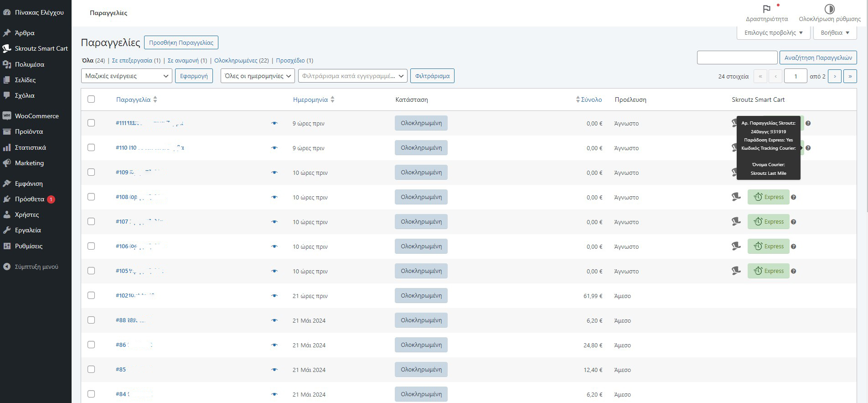The height and width of the screenshot is (403, 868).
Task: Select the checkbox for order #86
Action: point(91,345)
